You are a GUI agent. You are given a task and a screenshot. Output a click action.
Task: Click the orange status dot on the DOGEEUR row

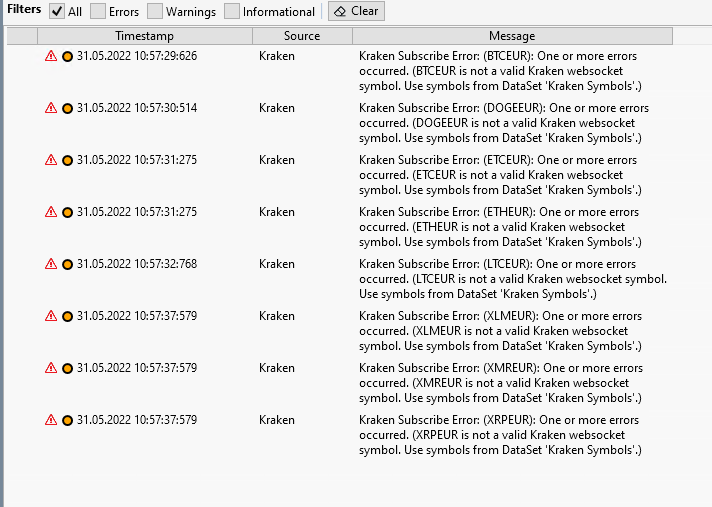[x=67, y=108]
